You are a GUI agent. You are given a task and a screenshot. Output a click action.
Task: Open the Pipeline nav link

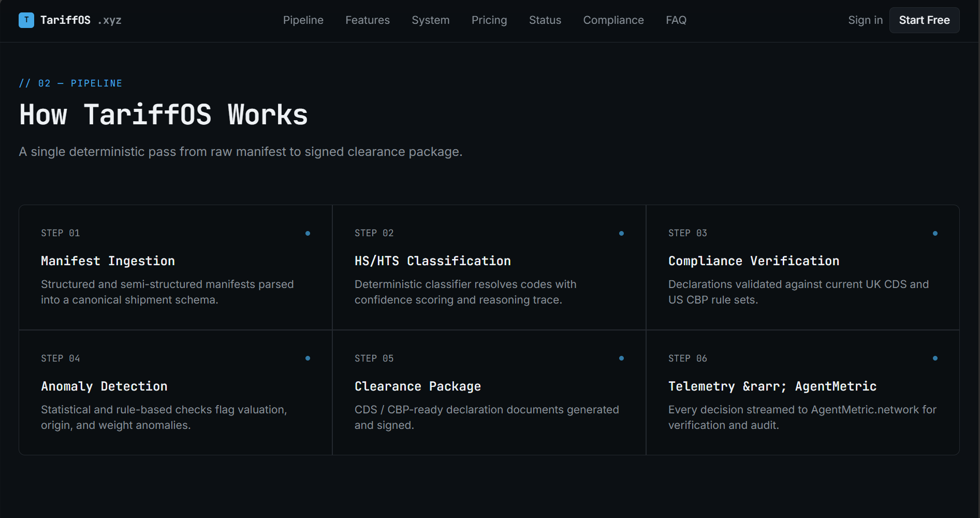coord(303,20)
